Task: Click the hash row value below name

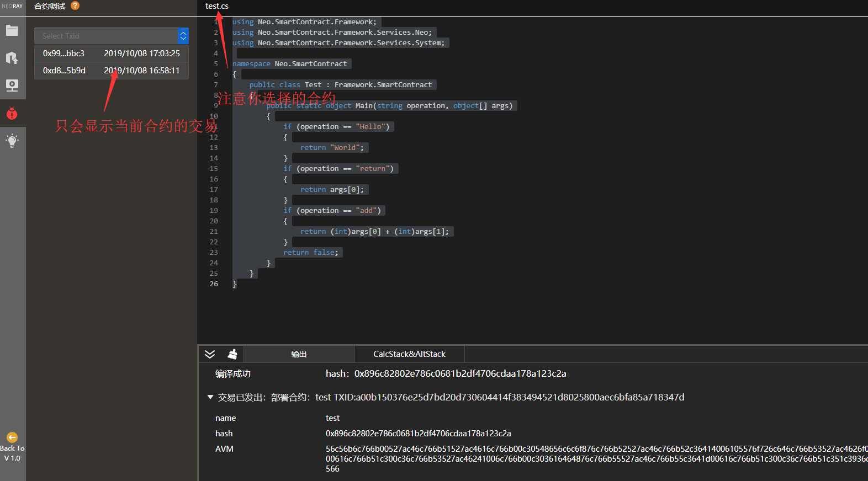Action: click(418, 434)
